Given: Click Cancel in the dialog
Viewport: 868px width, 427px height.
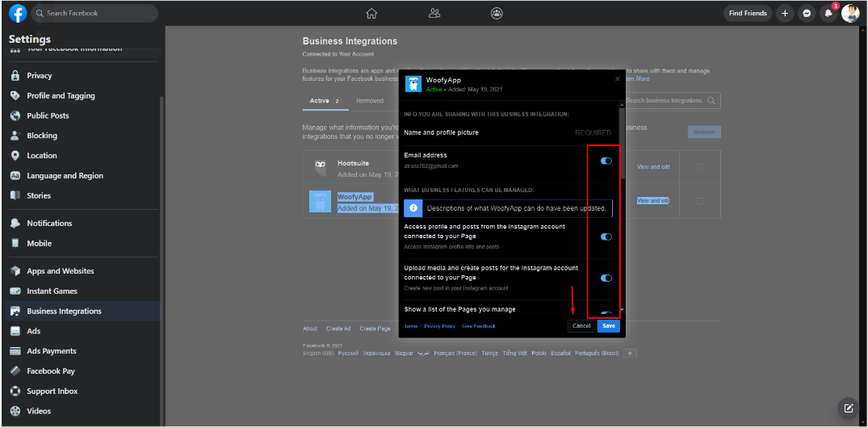Looking at the screenshot, I should [x=581, y=325].
